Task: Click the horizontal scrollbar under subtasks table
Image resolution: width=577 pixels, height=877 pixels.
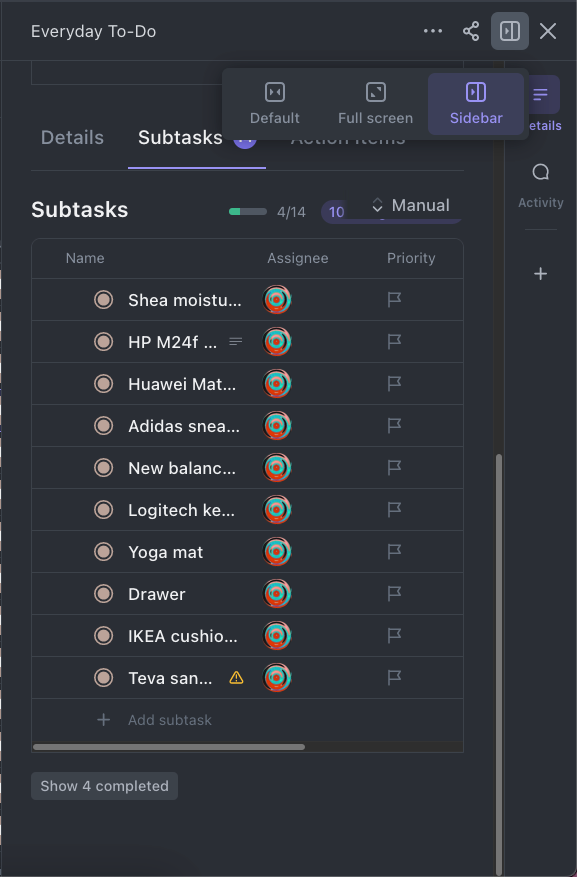Action: [x=169, y=747]
